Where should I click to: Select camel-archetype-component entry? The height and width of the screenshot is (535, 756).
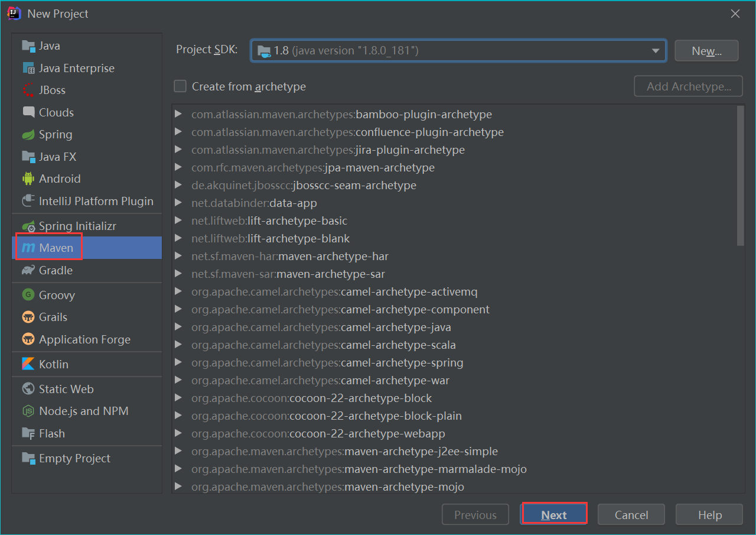pos(340,309)
